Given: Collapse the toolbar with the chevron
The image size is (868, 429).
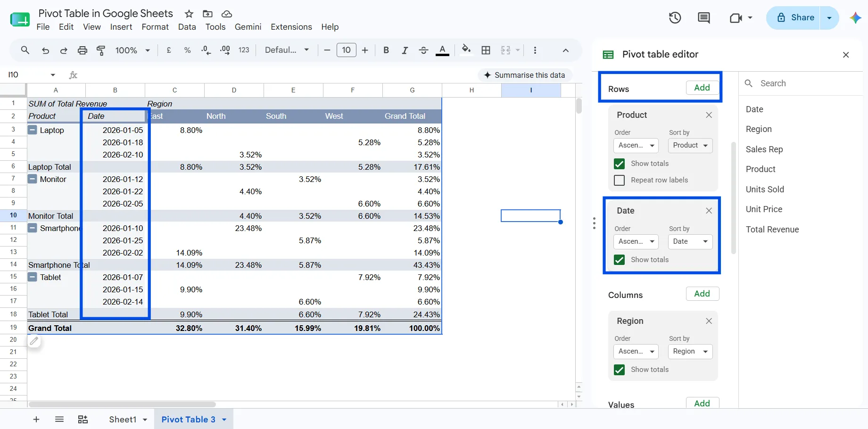Looking at the screenshot, I should point(566,50).
